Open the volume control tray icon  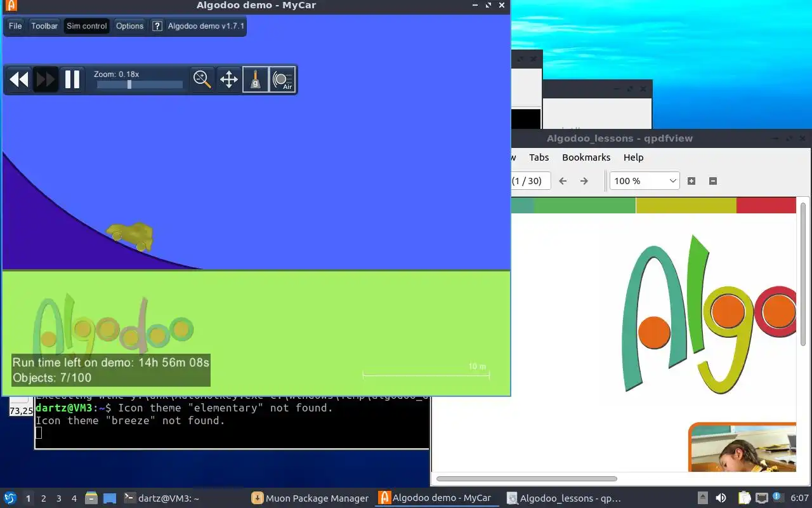[721, 498]
